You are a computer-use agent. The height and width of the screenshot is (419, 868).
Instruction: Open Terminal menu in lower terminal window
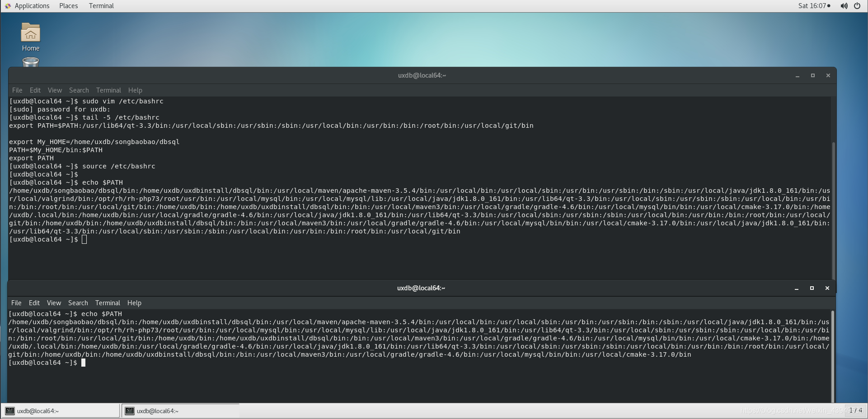[108, 303]
